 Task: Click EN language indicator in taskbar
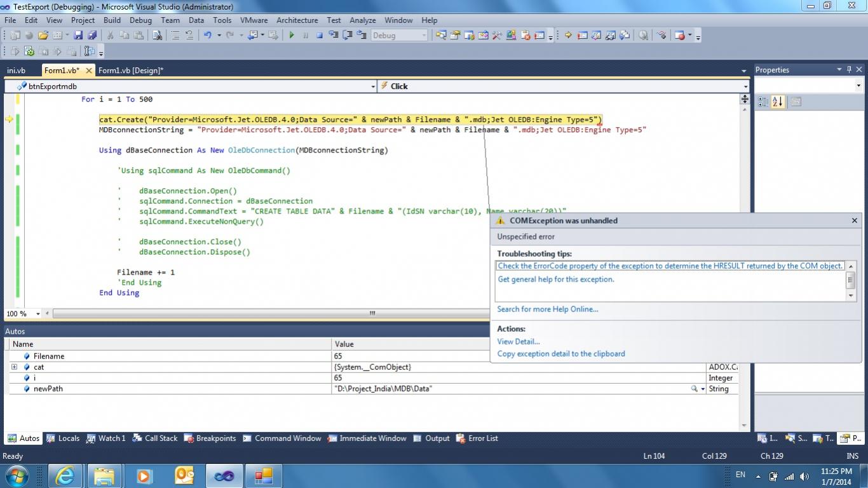coord(740,475)
